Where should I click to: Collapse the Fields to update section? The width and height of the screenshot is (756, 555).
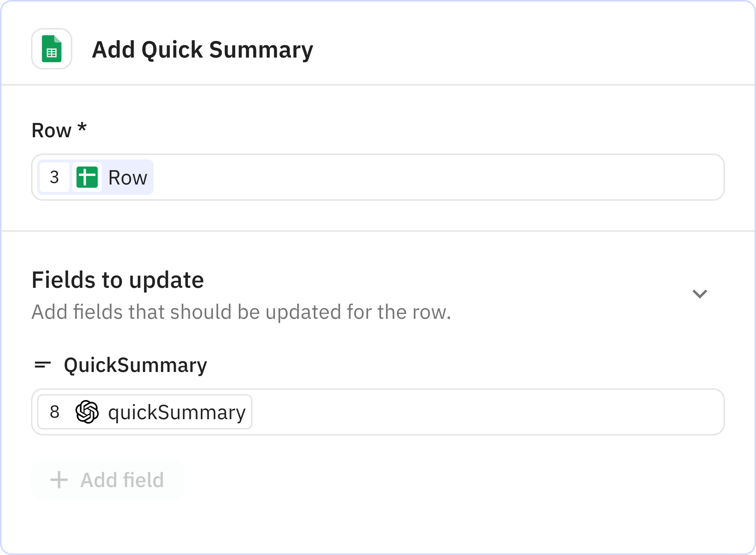point(700,294)
